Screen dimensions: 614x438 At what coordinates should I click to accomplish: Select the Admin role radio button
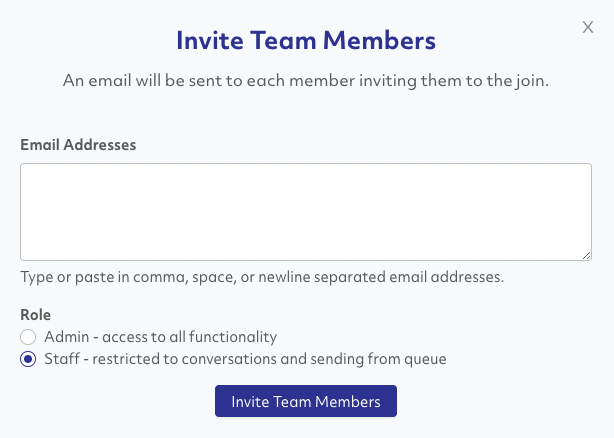click(x=29, y=337)
